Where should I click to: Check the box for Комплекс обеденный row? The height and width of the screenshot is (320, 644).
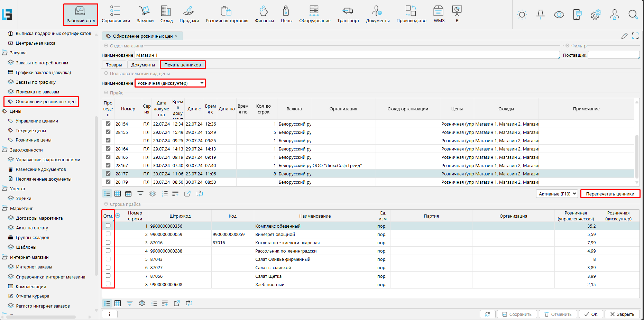[108, 226]
